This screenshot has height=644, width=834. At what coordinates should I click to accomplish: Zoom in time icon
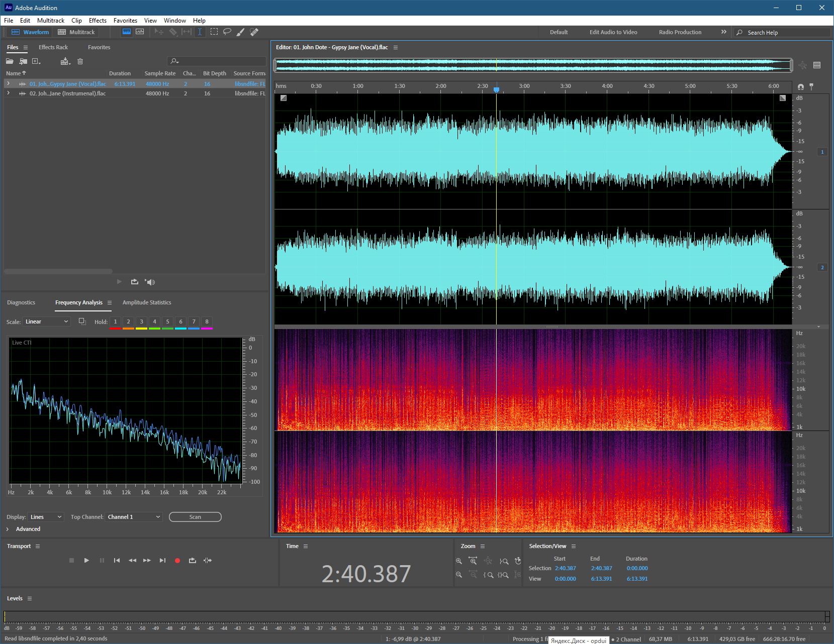473,561
